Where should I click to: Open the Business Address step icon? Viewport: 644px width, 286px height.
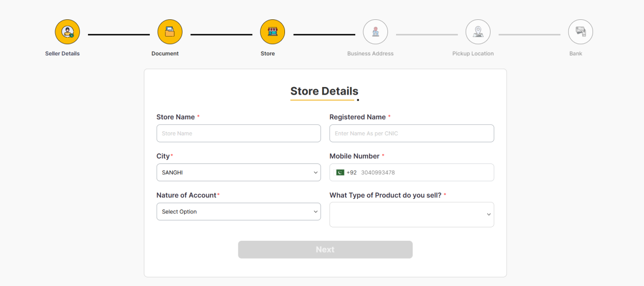(375, 32)
